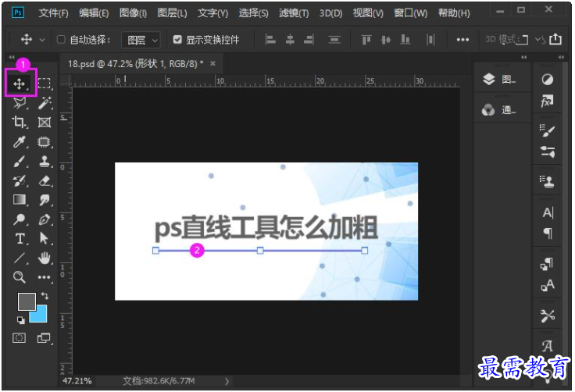The image size is (575, 392).
Task: Toggle Quick Mask mode
Action: tap(19, 337)
